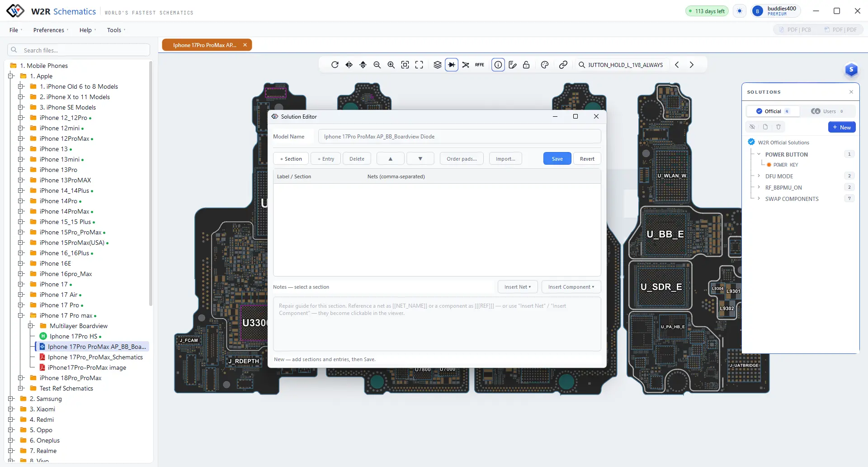Go to next search result arrow
The width and height of the screenshot is (868, 467).
click(691, 65)
